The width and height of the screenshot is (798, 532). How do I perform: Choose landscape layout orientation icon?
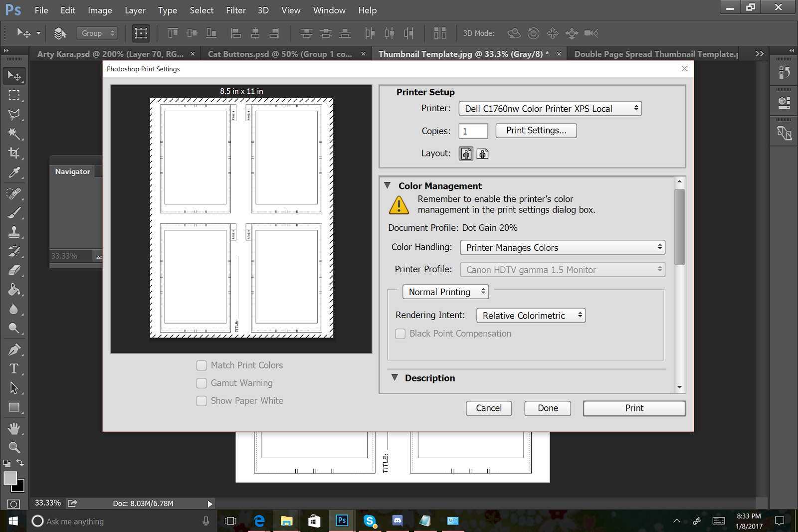tap(482, 154)
